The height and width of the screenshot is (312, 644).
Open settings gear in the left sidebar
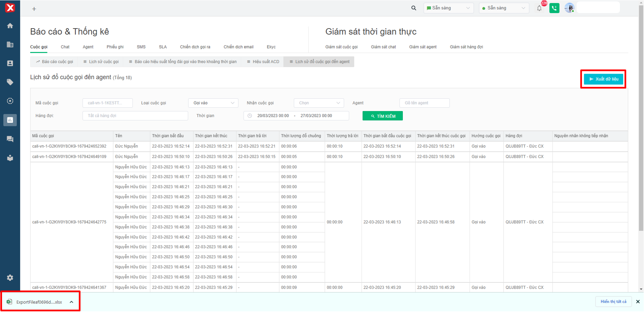10,278
